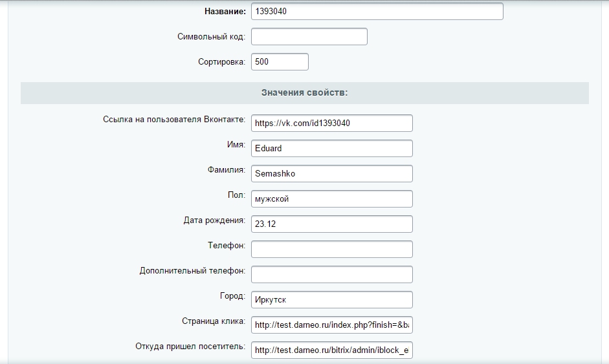Edit the Имя field with Eduard
Viewport: 609px width, 364px height.
[331, 148]
